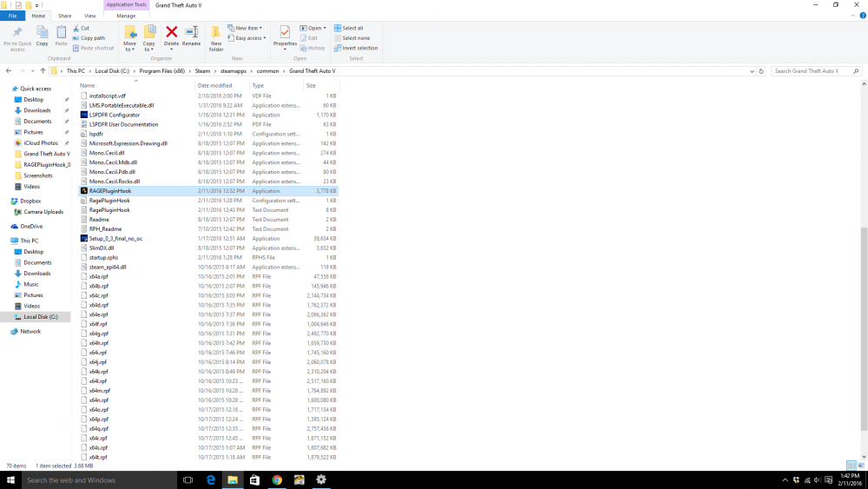
Task: Click Select none in ribbon
Action: pos(352,38)
